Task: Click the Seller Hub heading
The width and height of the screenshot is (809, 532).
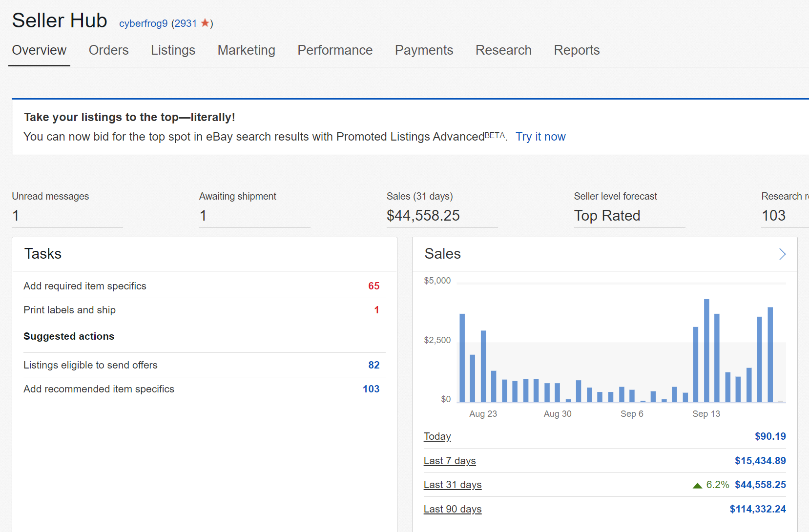Action: [60, 20]
